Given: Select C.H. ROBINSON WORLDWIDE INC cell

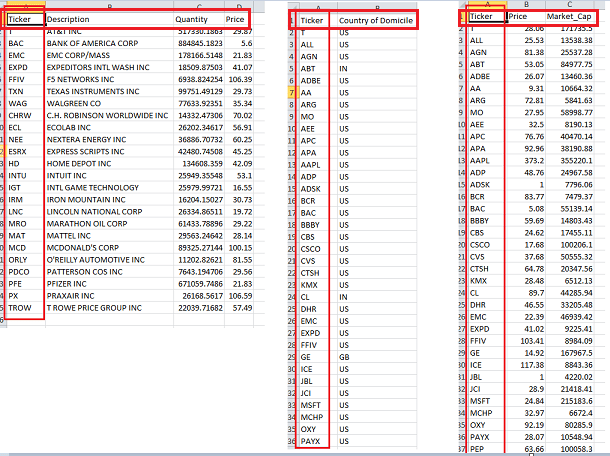Looking at the screenshot, I should pos(109,116).
